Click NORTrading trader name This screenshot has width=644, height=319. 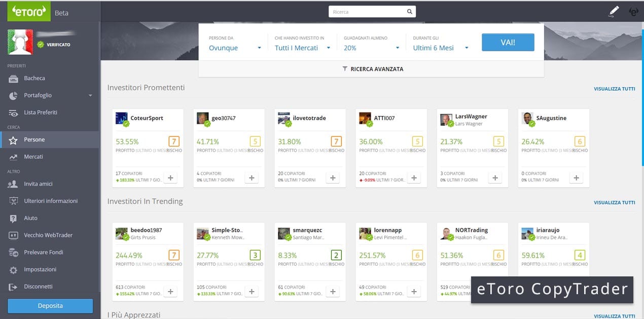[472, 230]
